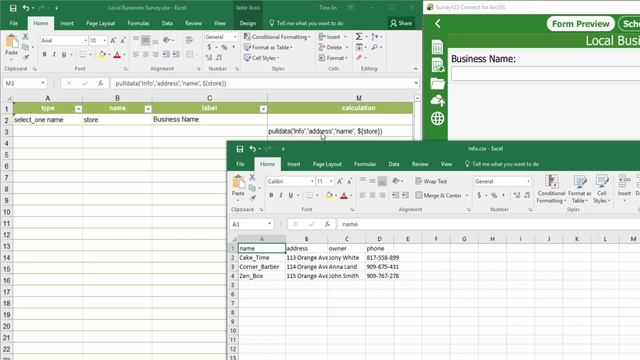Click font color A in info.csv ribbon
Viewport: 640px width, 360px height.
click(x=344, y=196)
